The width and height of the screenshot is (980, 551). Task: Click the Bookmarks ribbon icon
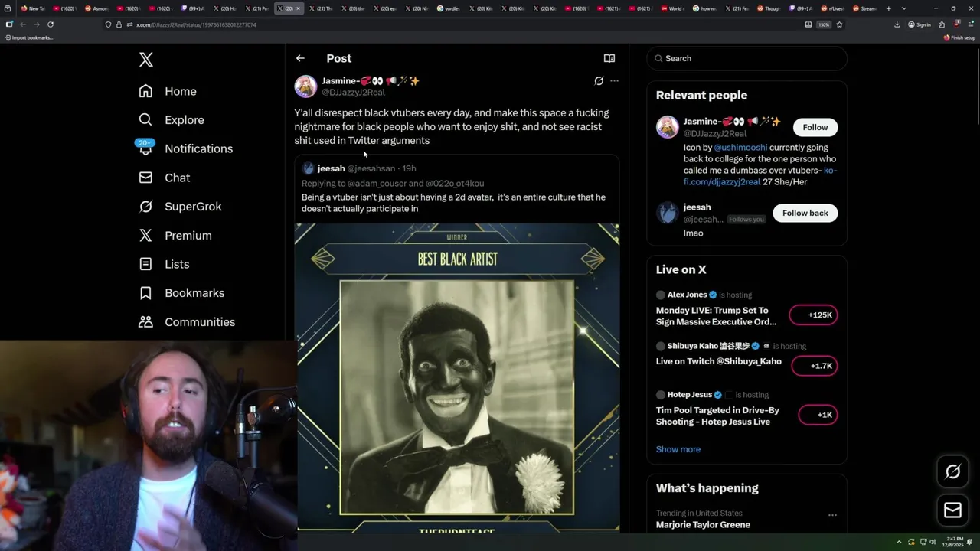tap(145, 293)
